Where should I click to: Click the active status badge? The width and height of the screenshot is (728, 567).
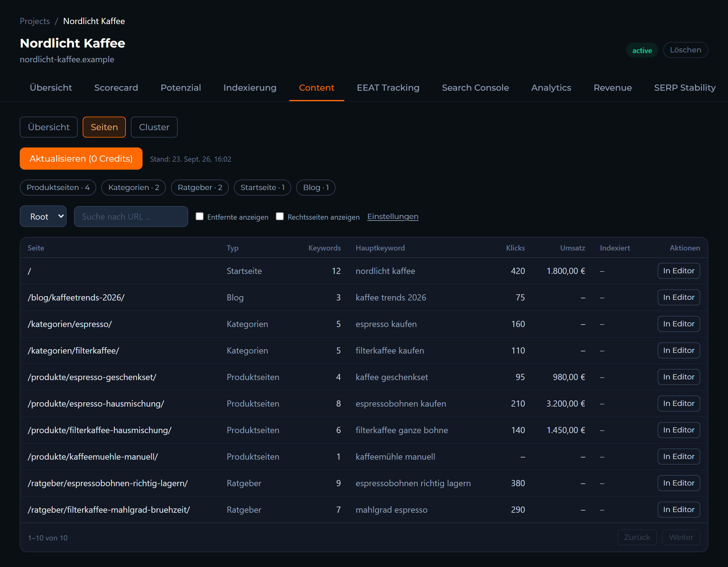point(642,50)
